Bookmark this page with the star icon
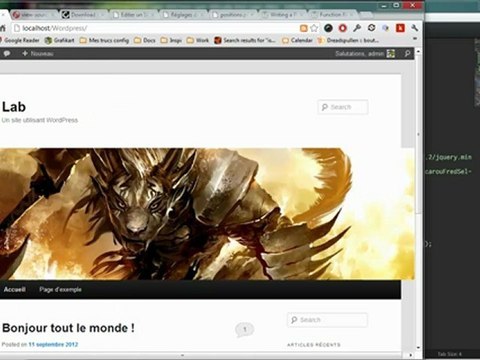The height and width of the screenshot is (360, 480). click(x=314, y=28)
